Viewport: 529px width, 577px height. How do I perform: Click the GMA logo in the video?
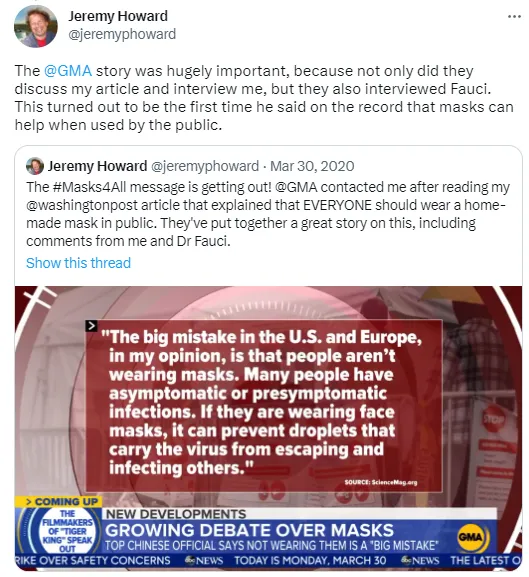[x=472, y=537]
